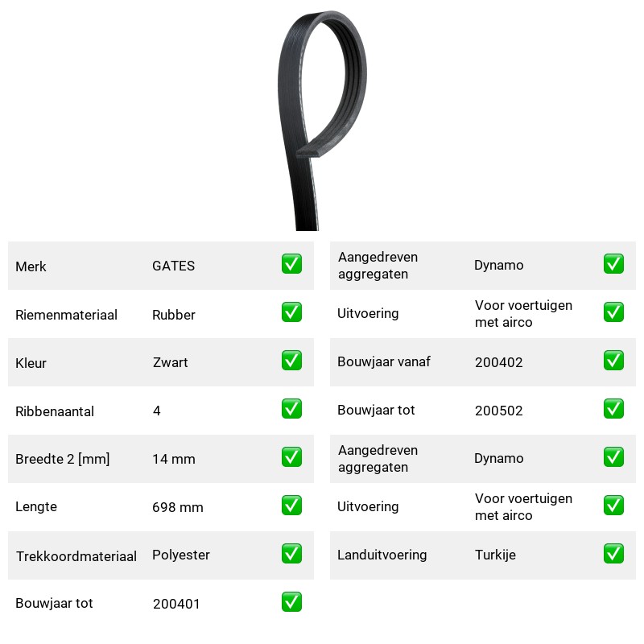Click the checkmark for Lengte 698 mm
The width and height of the screenshot is (644, 644).
coord(291,506)
